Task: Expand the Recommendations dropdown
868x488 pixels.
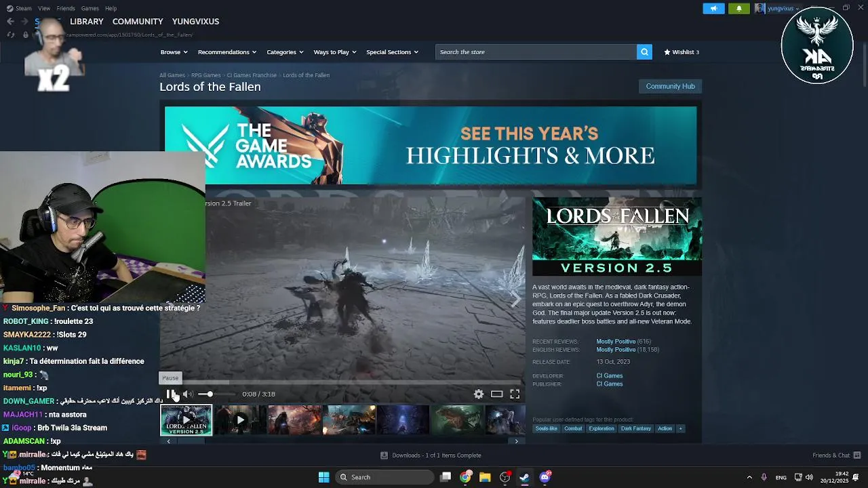Action: 227,52
